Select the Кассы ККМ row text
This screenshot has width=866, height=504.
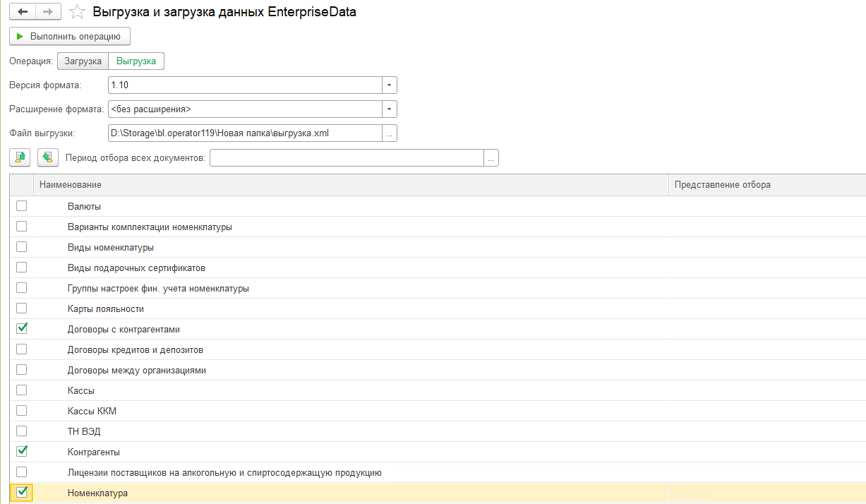(x=91, y=411)
